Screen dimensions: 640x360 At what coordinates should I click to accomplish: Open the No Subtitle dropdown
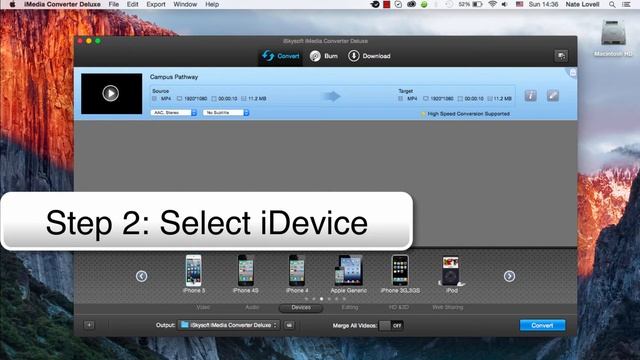[226, 113]
